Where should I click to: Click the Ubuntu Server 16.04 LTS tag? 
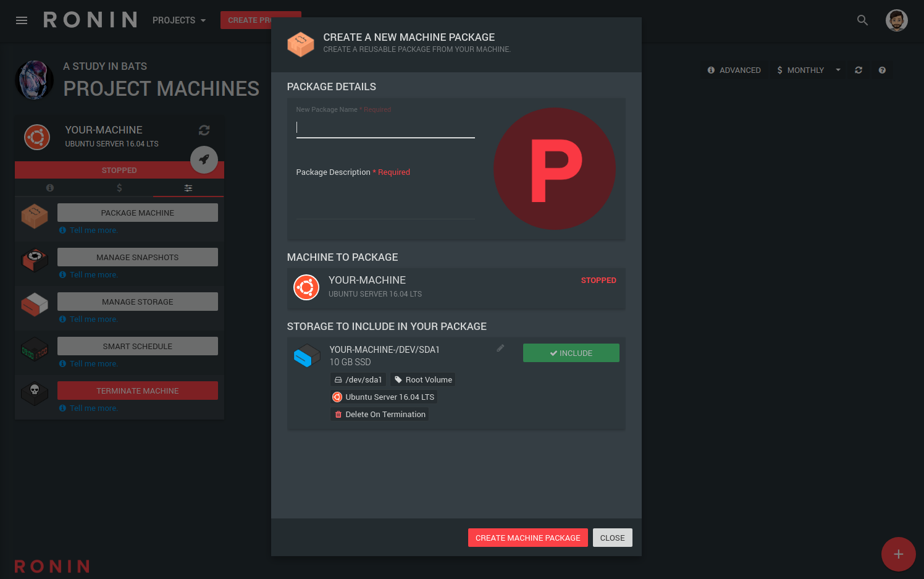coord(384,397)
